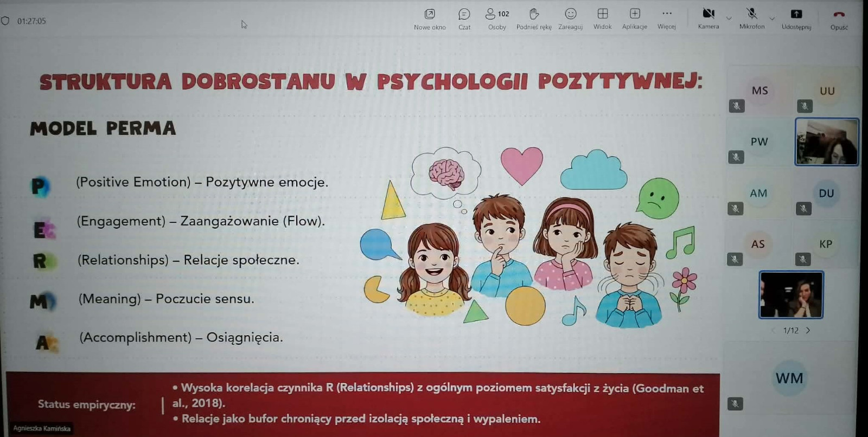Expand the microphone options arrow

pos(772,18)
